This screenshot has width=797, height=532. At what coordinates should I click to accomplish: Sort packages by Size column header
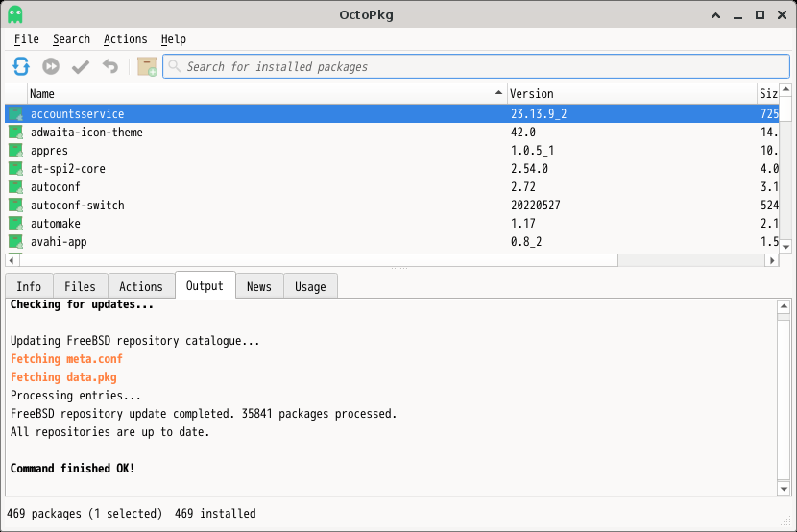pos(768,93)
